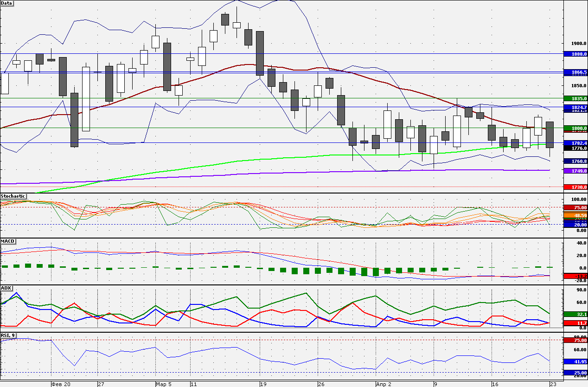Click the 16 date label
Screen dimensions: 588x387
pos(495,384)
